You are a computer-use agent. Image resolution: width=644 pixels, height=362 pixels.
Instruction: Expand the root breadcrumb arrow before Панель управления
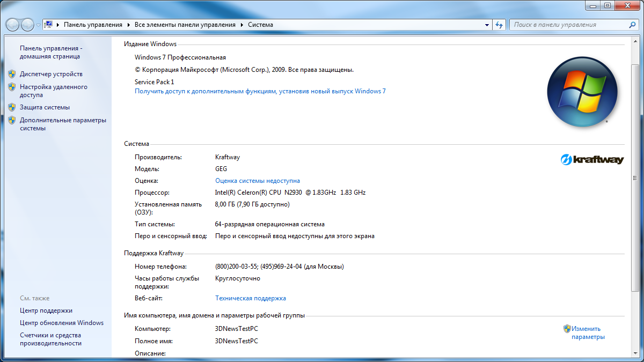tap(58, 25)
